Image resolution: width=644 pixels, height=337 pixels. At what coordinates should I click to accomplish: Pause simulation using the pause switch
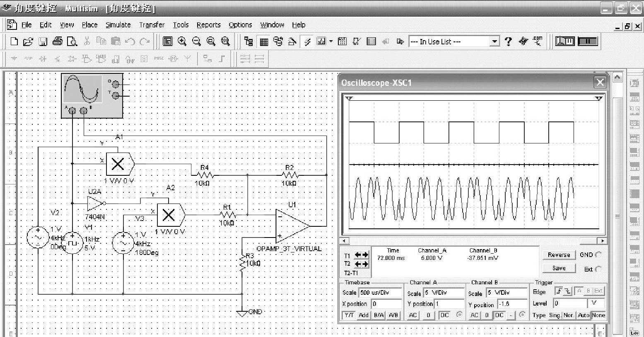587,41
